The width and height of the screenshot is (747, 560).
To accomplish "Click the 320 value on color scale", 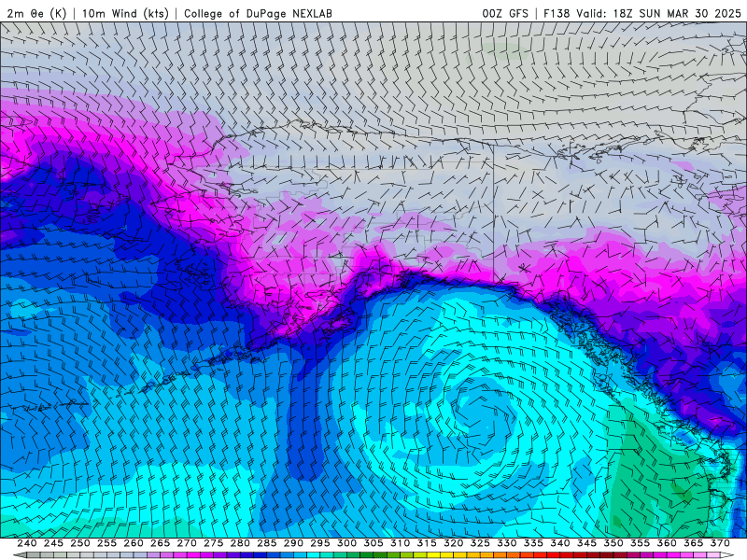I will pyautogui.click(x=454, y=543).
